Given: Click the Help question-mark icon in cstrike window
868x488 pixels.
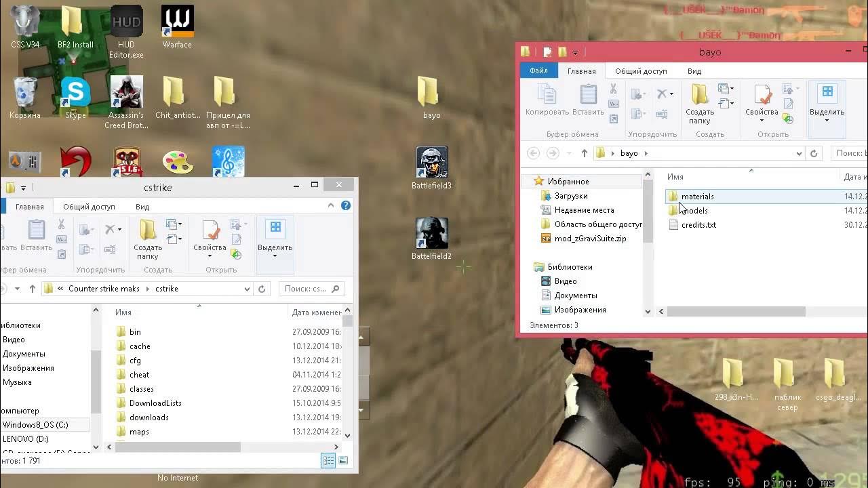Looking at the screenshot, I should click(x=346, y=205).
